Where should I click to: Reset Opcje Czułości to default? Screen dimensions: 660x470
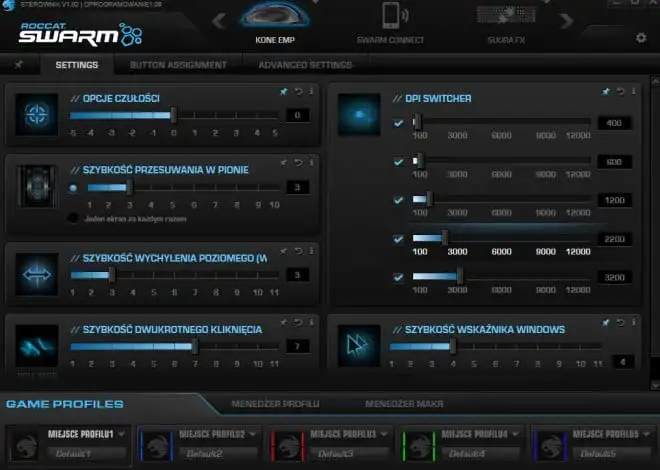tap(298, 91)
